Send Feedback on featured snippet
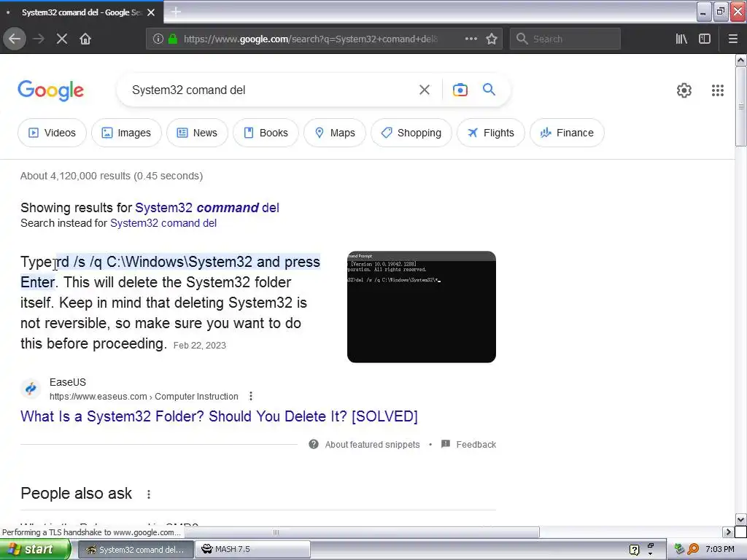Screen dimensions: 747x560 (x=476, y=444)
